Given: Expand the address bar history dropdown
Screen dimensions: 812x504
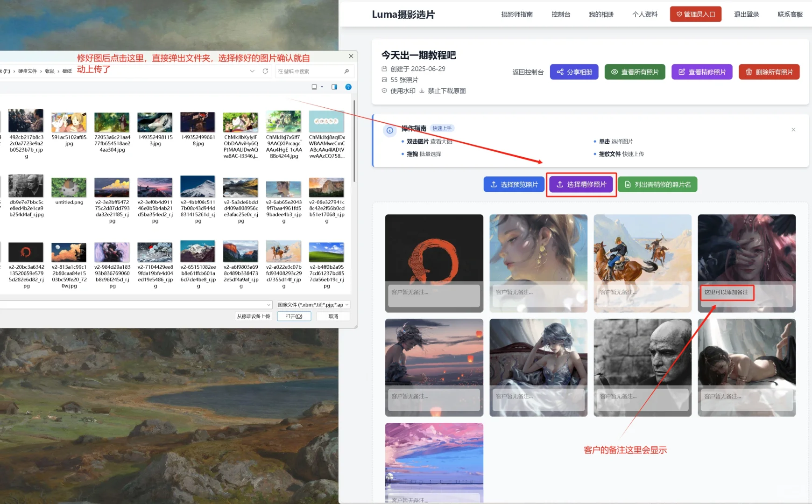Looking at the screenshot, I should click(x=252, y=71).
